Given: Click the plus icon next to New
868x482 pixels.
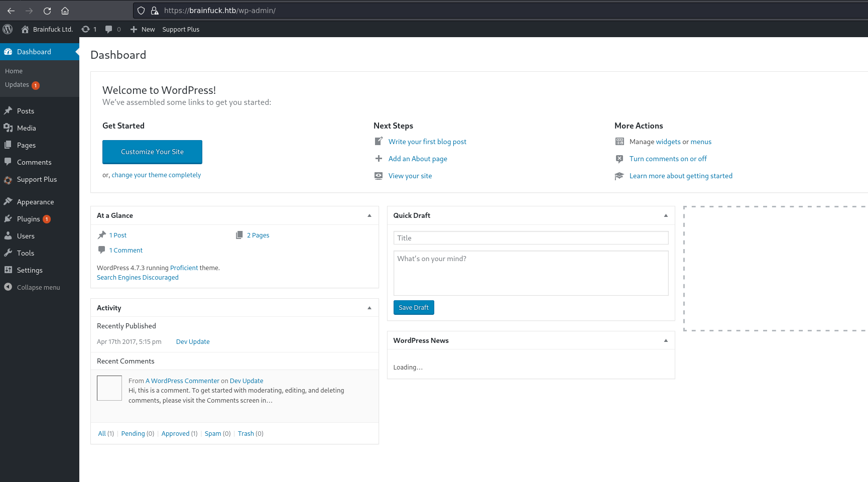Looking at the screenshot, I should [134, 29].
